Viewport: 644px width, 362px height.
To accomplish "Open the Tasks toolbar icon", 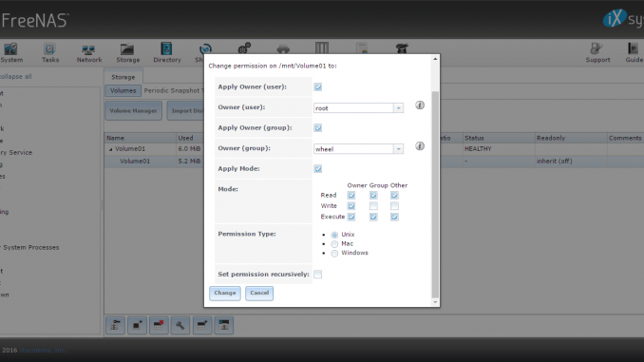I will 50,52.
